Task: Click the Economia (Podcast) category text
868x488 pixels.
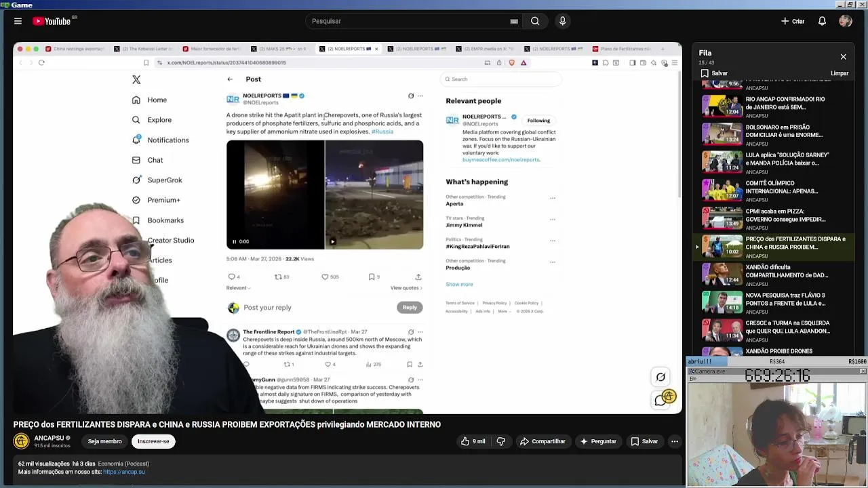Action: click(x=123, y=464)
